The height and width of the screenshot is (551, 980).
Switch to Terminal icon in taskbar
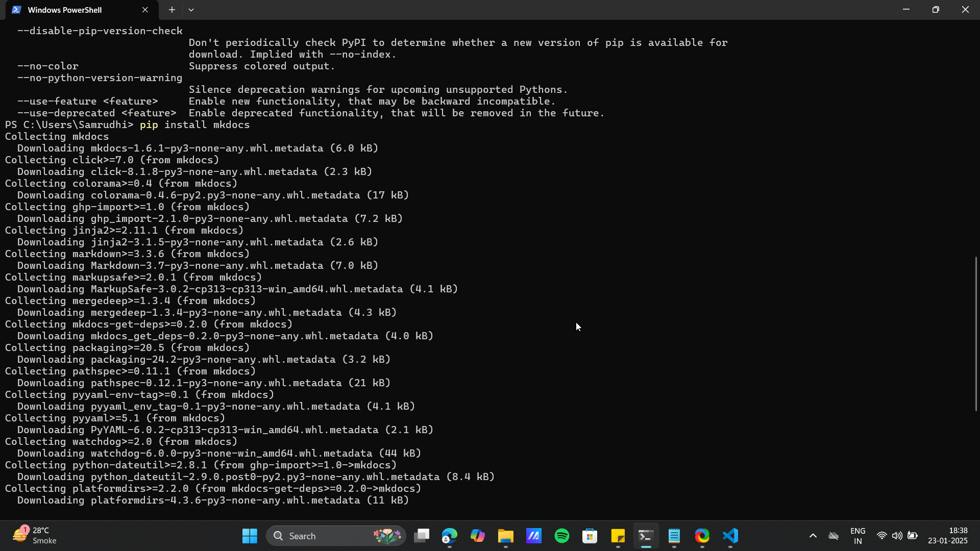[x=646, y=536]
